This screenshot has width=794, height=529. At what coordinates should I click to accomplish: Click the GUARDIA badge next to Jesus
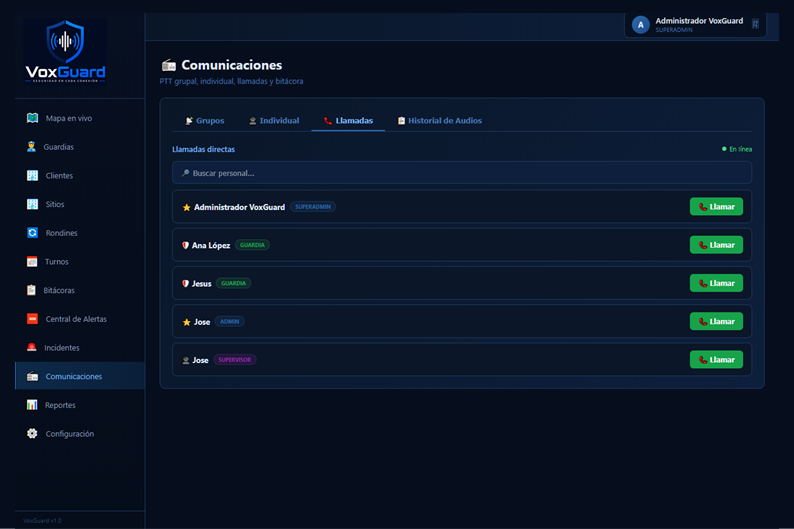(x=233, y=283)
